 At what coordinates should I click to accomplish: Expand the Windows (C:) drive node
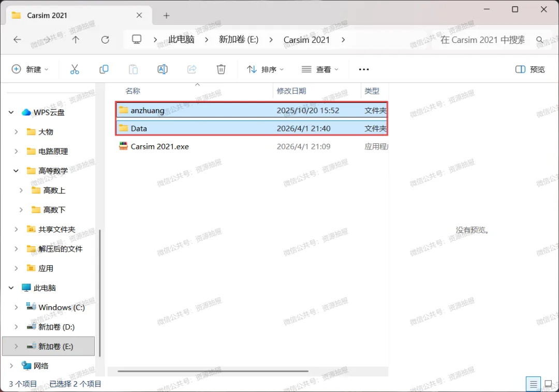[x=16, y=307]
